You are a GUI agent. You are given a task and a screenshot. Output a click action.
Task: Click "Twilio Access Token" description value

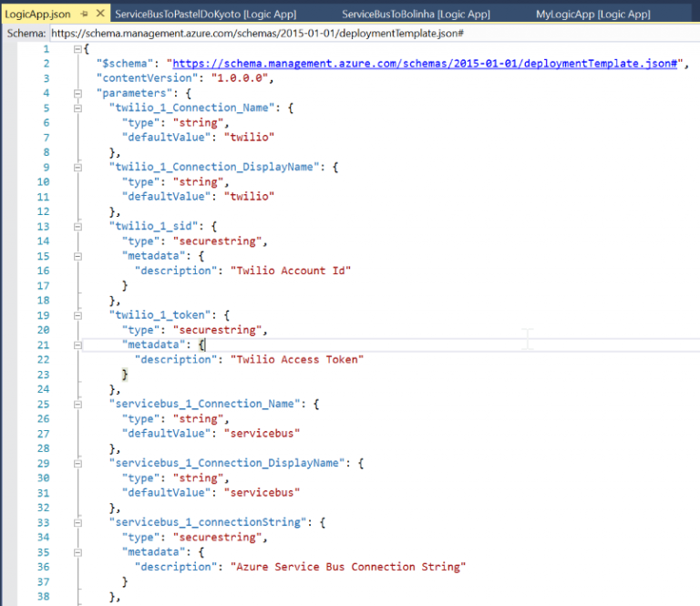click(x=297, y=359)
